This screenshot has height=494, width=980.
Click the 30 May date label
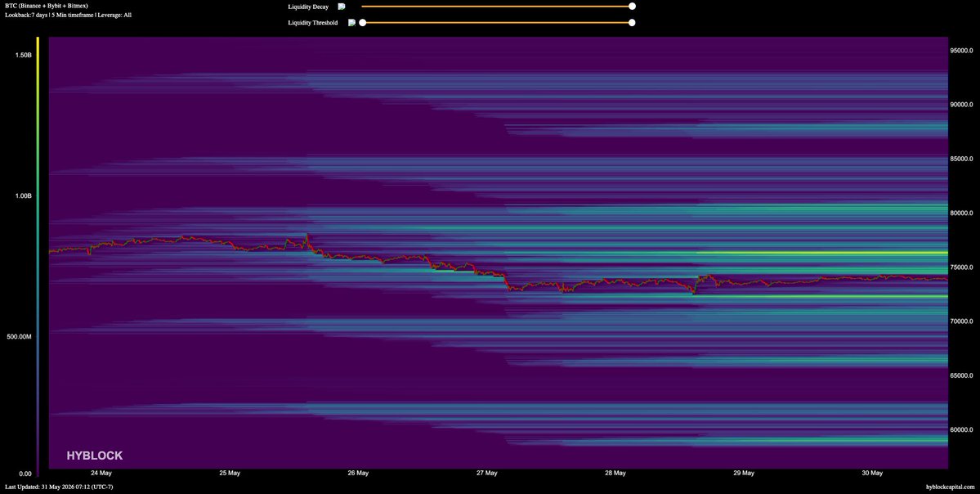coord(872,474)
